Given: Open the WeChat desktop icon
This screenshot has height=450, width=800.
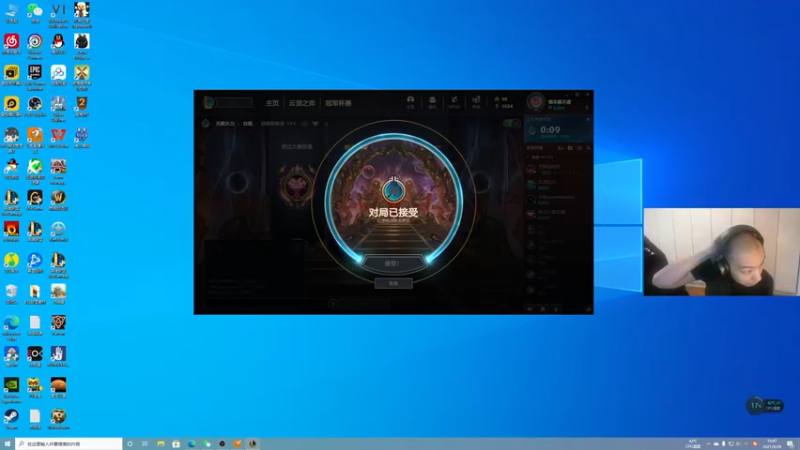Looking at the screenshot, I should pyautogui.click(x=35, y=12).
